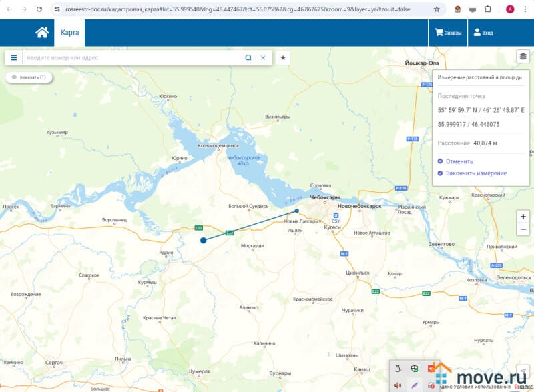Viewport: 534px width, 392px height.
Task: Click the star favorites button
Action: (283, 58)
